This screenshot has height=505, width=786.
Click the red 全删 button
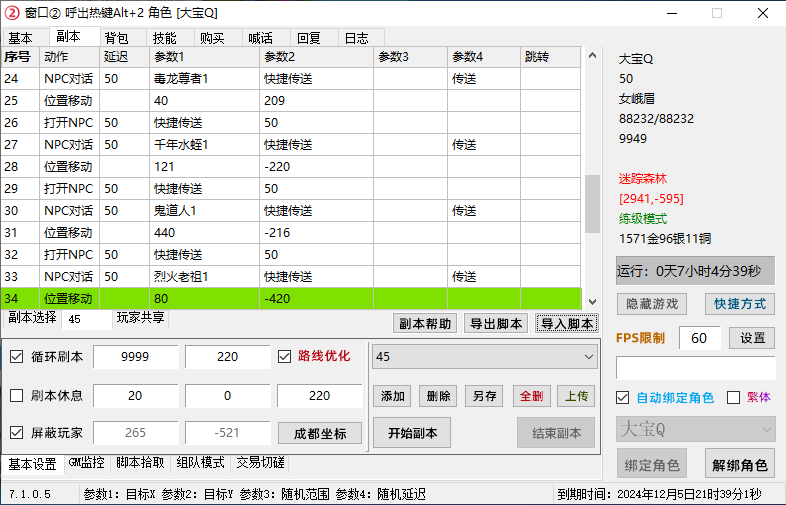530,395
